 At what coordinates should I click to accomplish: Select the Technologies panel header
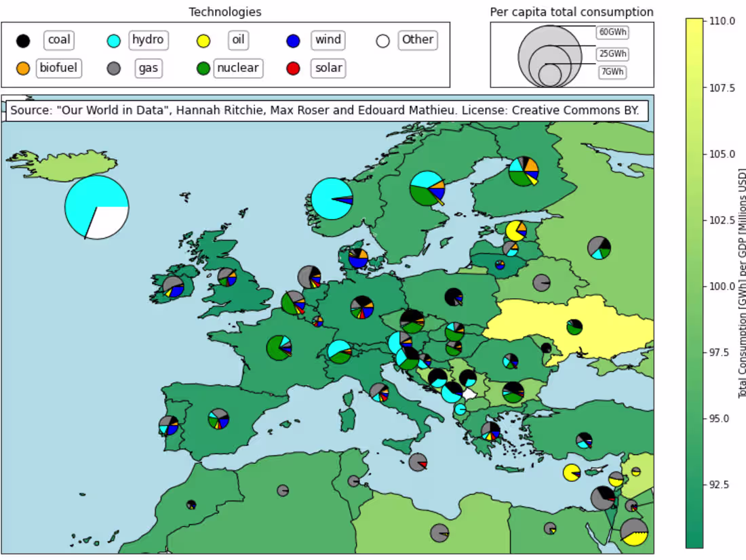point(224,12)
